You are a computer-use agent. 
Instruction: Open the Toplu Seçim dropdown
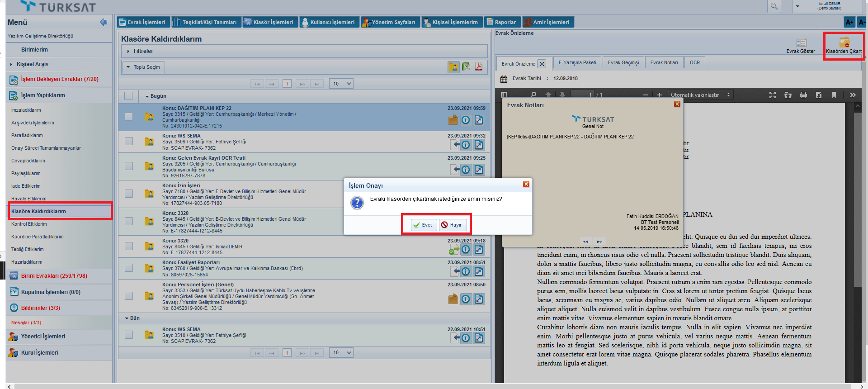143,67
